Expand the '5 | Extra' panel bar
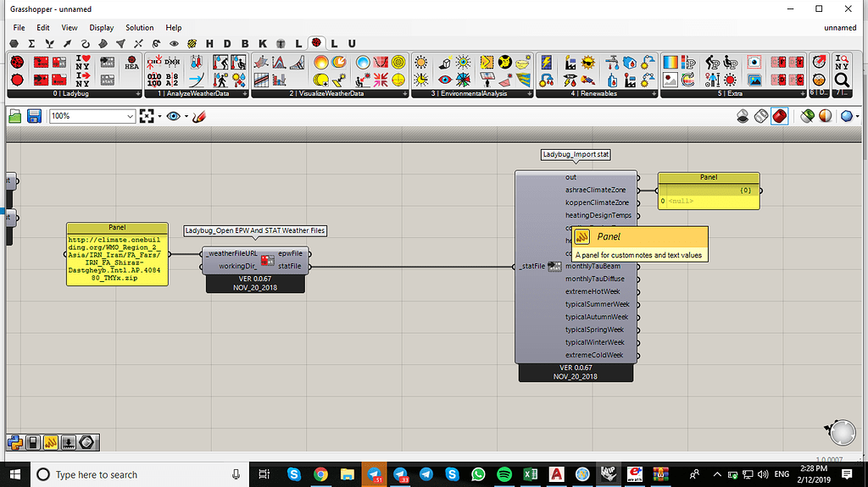Screen dimensions: 868x487 734,93
